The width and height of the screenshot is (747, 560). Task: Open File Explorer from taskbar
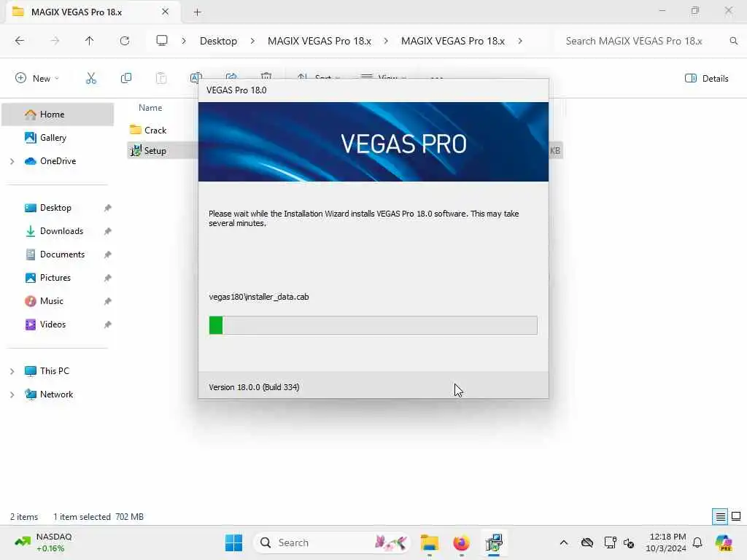point(429,542)
